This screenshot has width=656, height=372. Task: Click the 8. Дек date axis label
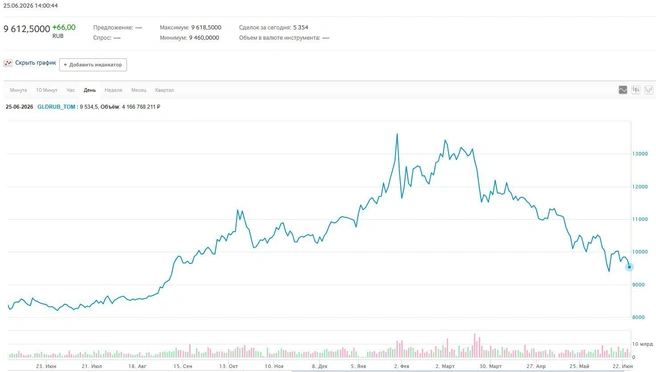click(x=320, y=366)
